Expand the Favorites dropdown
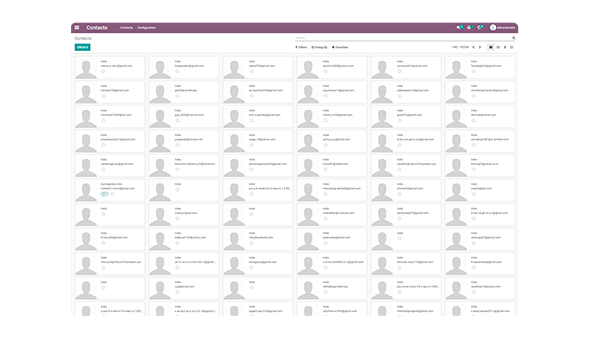Screen dimensions: 590x360 pyautogui.click(x=340, y=47)
